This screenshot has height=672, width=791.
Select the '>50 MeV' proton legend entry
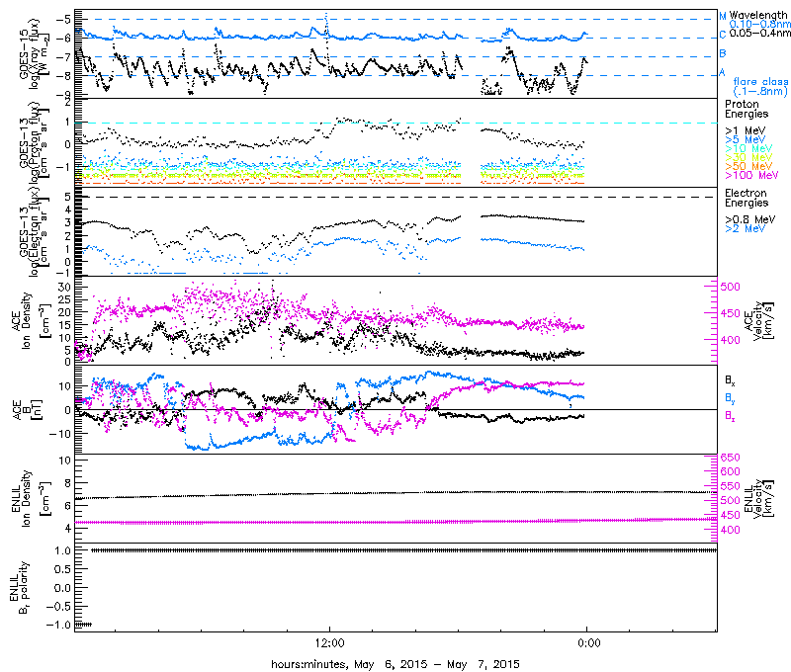click(748, 166)
